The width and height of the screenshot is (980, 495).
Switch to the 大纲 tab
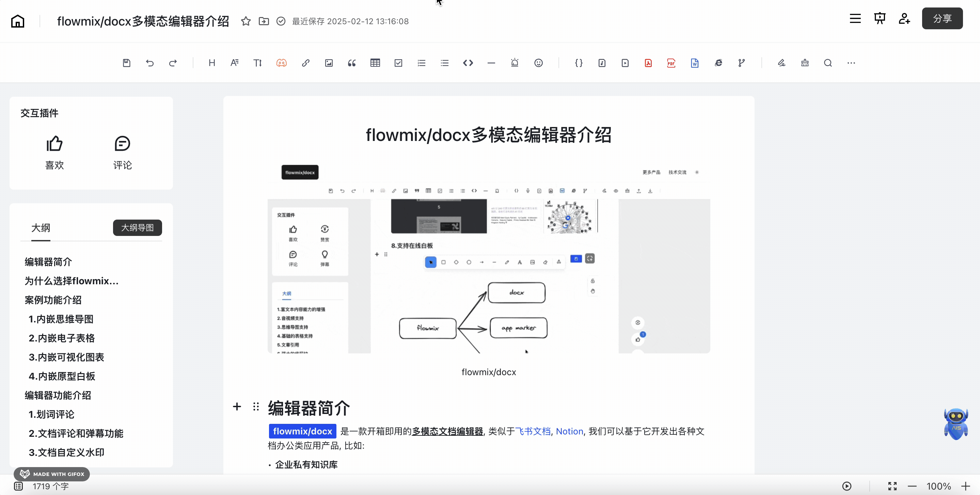41,227
